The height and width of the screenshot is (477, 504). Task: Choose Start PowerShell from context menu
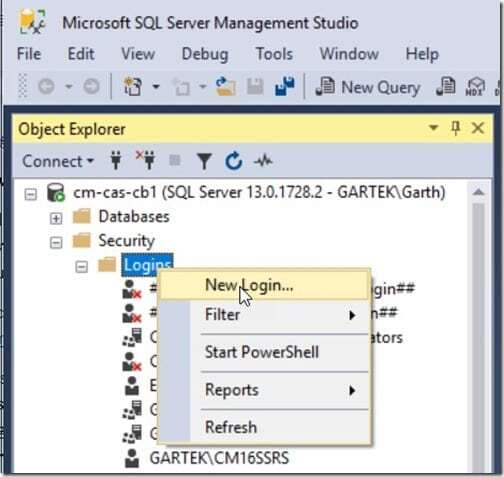point(265,352)
